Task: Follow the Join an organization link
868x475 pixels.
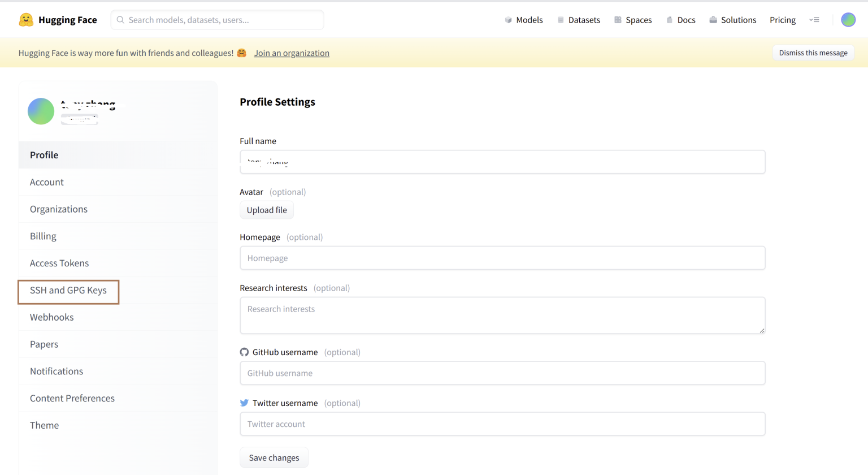Action: click(292, 53)
